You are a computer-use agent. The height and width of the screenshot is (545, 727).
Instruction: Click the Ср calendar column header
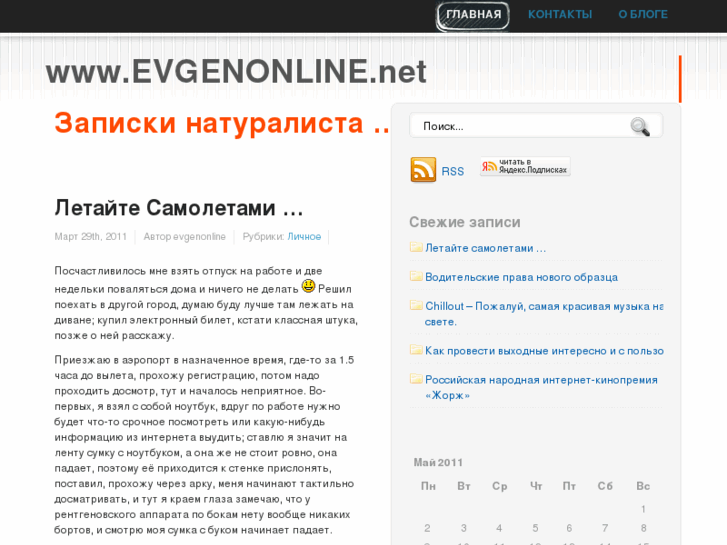[x=499, y=486]
